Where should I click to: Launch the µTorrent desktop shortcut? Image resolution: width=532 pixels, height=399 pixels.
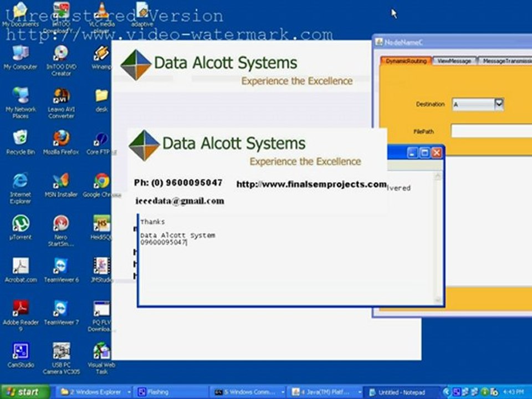[21, 228]
